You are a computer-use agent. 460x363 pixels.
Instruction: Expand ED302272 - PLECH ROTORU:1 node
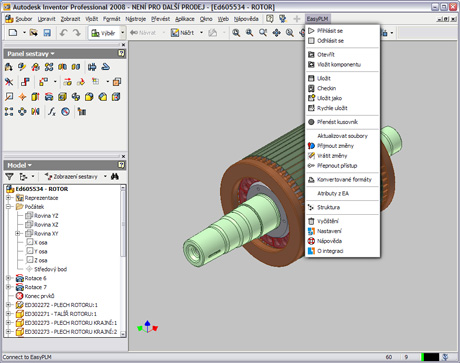[9, 305]
